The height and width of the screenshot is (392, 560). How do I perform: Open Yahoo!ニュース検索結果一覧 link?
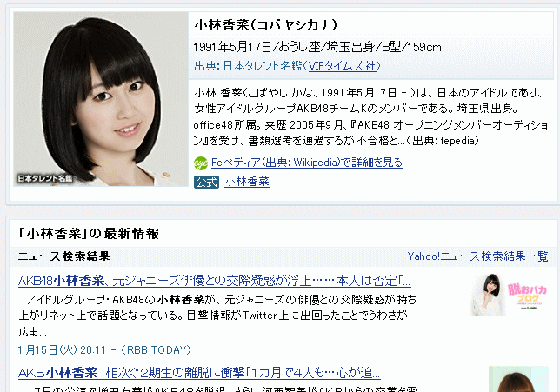click(477, 256)
